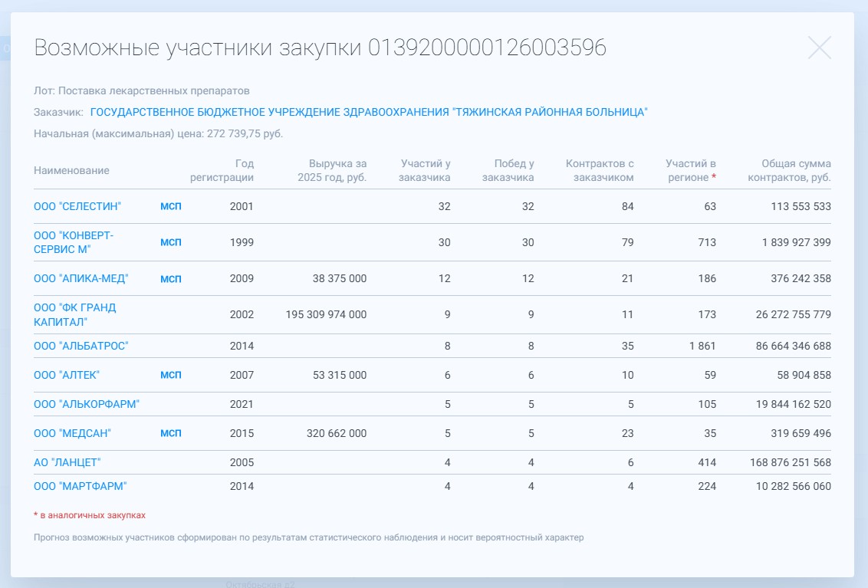Select contracts count 79 for КОНВЕРТ-СЕРВИС М
Image resolution: width=868 pixels, height=588 pixels.
tap(627, 242)
